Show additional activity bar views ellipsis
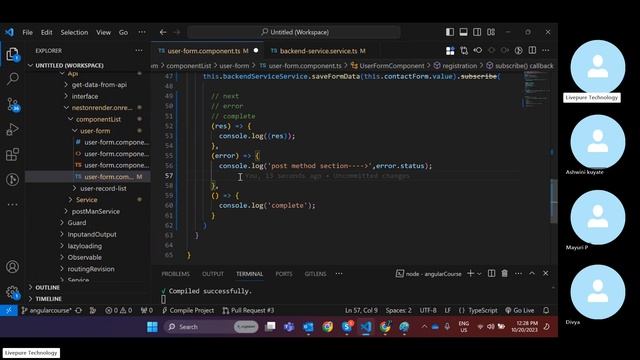The height and width of the screenshot is (360, 640). [13, 204]
